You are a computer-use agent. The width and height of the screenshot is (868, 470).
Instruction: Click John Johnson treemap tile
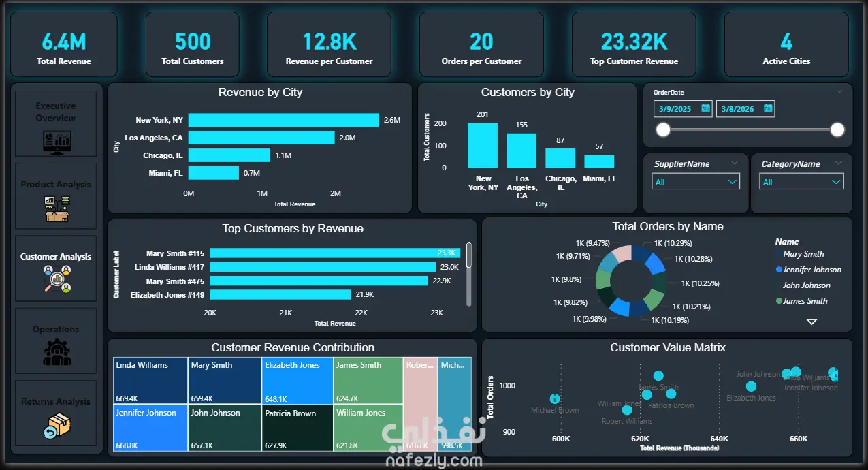[x=225, y=428]
